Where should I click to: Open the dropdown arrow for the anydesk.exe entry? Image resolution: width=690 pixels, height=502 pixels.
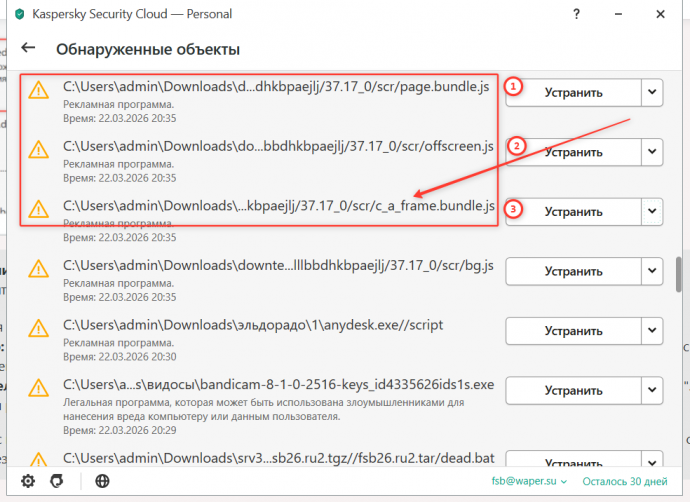coord(652,330)
